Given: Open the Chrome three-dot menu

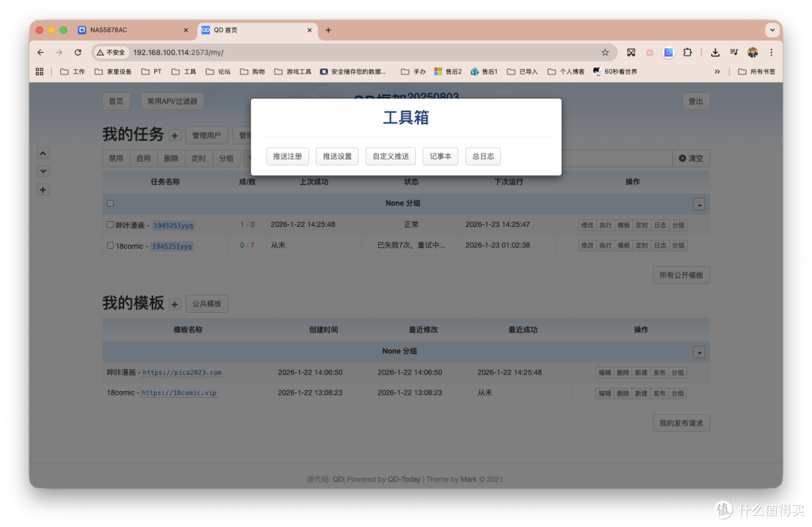Looking at the screenshot, I should coord(771,53).
